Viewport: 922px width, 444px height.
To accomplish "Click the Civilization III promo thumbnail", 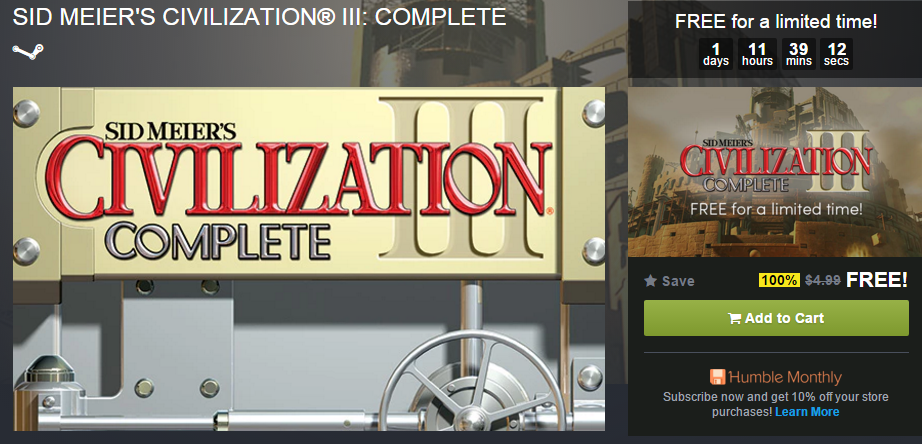I will click(x=775, y=172).
